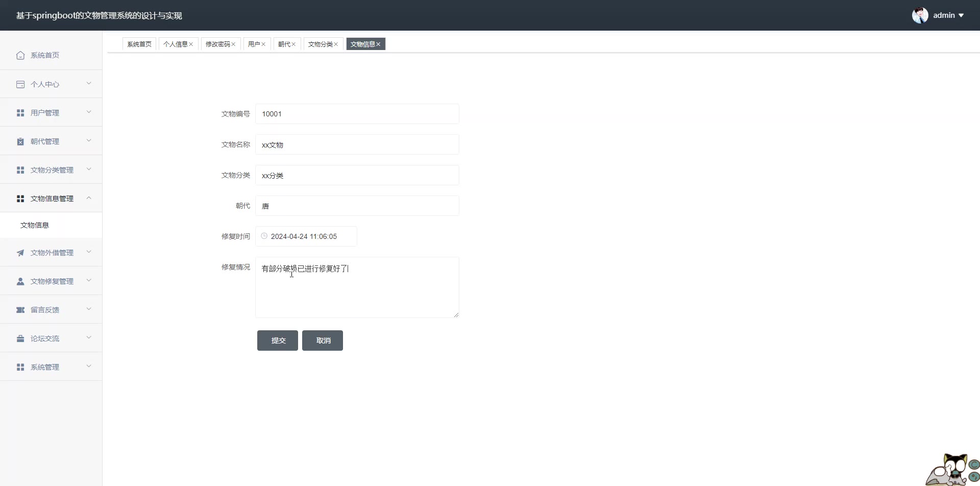
Task: Click the 文物名称 input field
Action: click(x=357, y=144)
